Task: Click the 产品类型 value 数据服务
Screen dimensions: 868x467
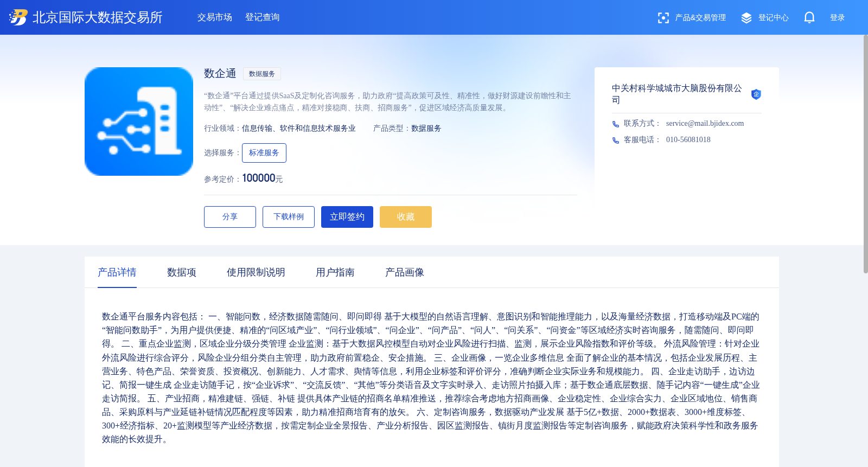Action: tap(426, 129)
